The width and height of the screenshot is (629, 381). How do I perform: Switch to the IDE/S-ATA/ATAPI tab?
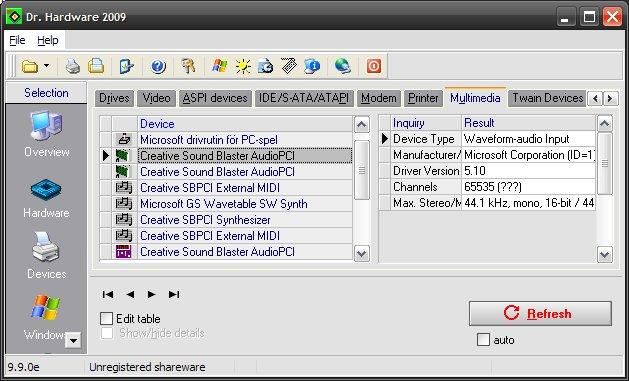(x=304, y=98)
